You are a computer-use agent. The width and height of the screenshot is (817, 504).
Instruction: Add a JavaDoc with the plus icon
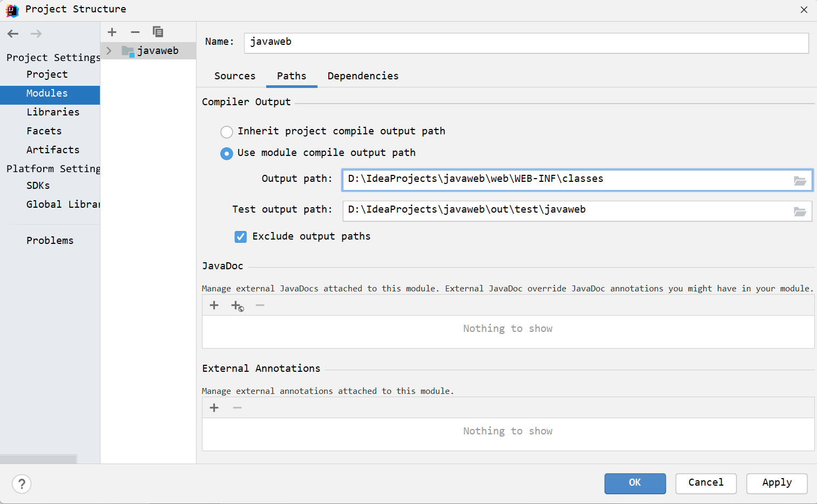coord(214,305)
